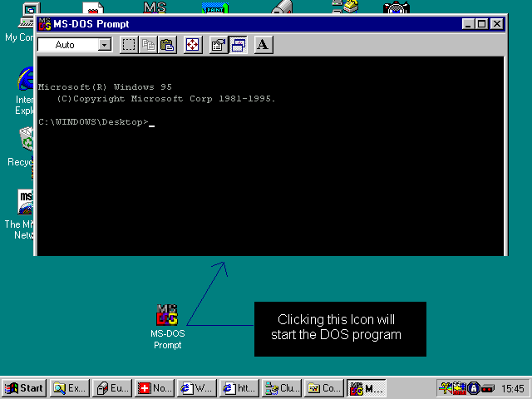Switch to the 'Co...' folder taskbar button
Screen dimensions: 532x399
(x=324, y=388)
